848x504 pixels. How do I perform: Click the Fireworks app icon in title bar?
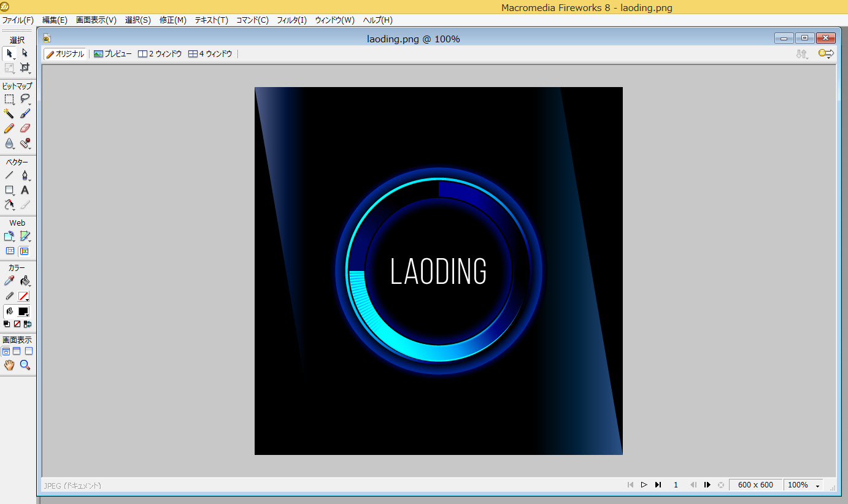5,7
